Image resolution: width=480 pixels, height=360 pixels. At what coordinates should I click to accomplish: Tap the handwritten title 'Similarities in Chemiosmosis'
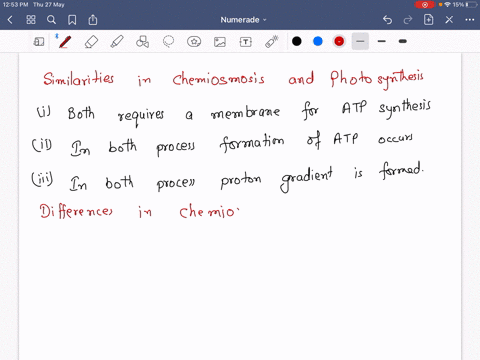point(154,79)
